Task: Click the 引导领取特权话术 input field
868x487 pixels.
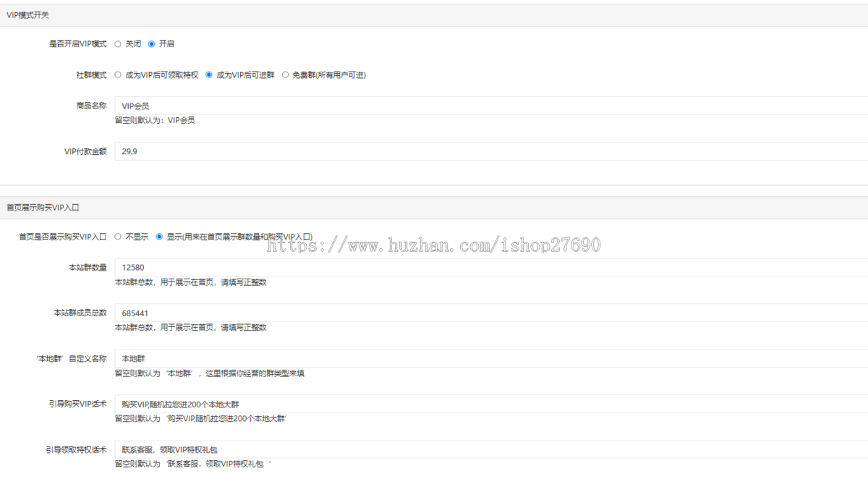Action: [491, 449]
